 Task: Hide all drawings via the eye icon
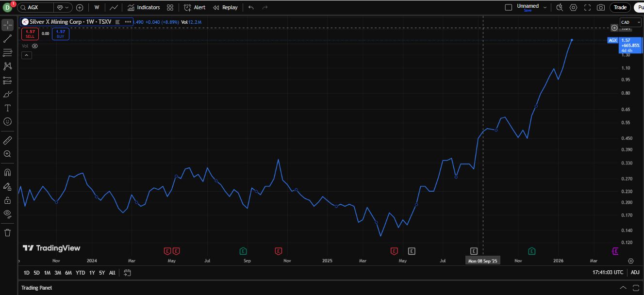(x=7, y=213)
